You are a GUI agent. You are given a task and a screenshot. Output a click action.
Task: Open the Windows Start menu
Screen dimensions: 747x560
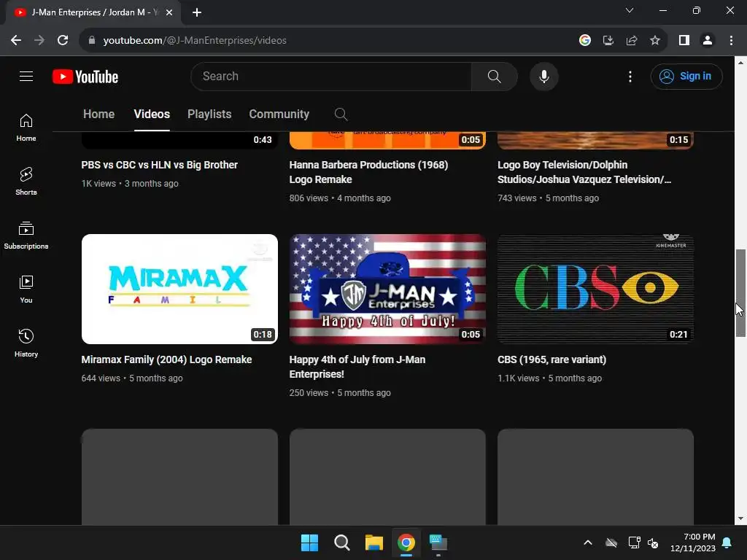(309, 542)
